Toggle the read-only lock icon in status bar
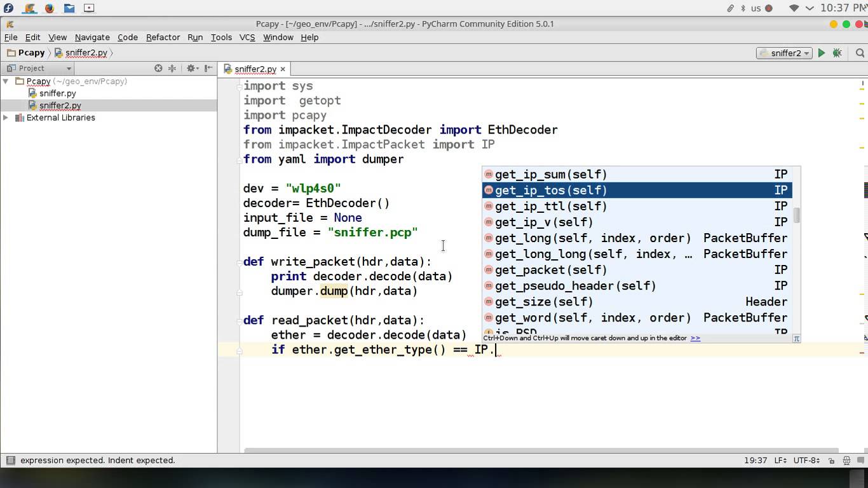This screenshot has height=488, width=868. [x=831, y=461]
